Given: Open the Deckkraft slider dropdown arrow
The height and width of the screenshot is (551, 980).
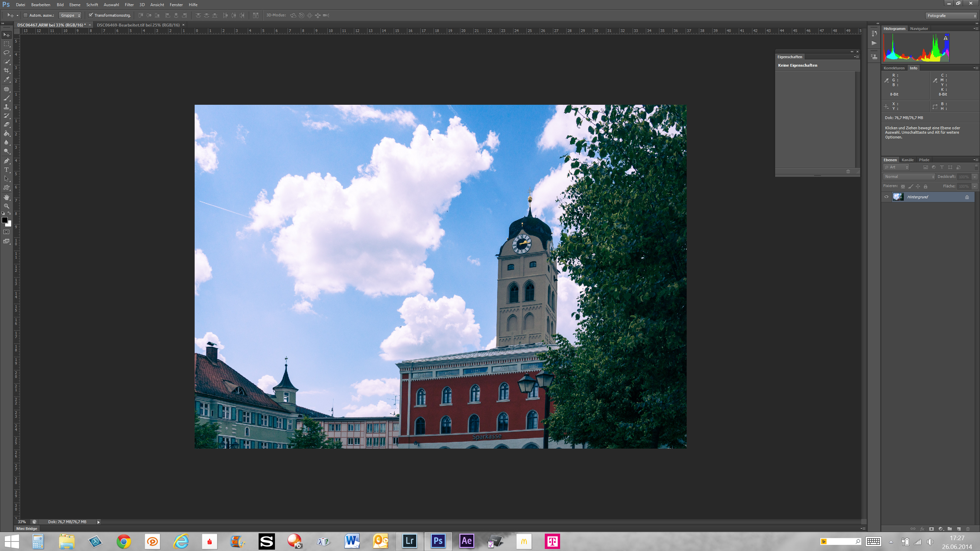Looking at the screenshot, I should tap(975, 177).
